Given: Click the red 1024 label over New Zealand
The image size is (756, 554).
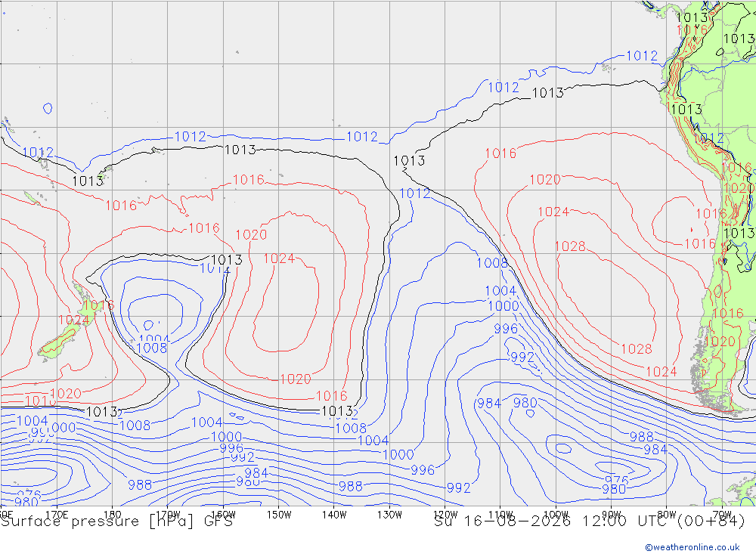Looking at the screenshot, I should pos(73,320).
